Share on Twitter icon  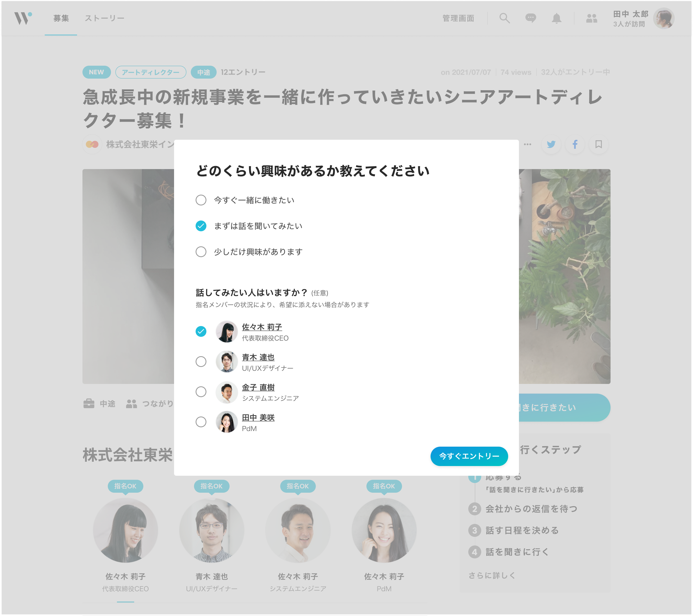pyautogui.click(x=551, y=144)
